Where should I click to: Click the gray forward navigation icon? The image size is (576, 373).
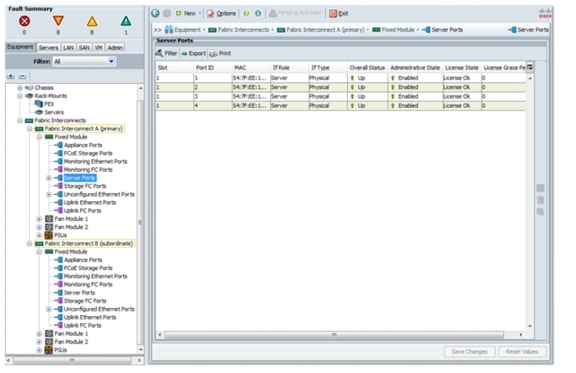pyautogui.click(x=167, y=13)
